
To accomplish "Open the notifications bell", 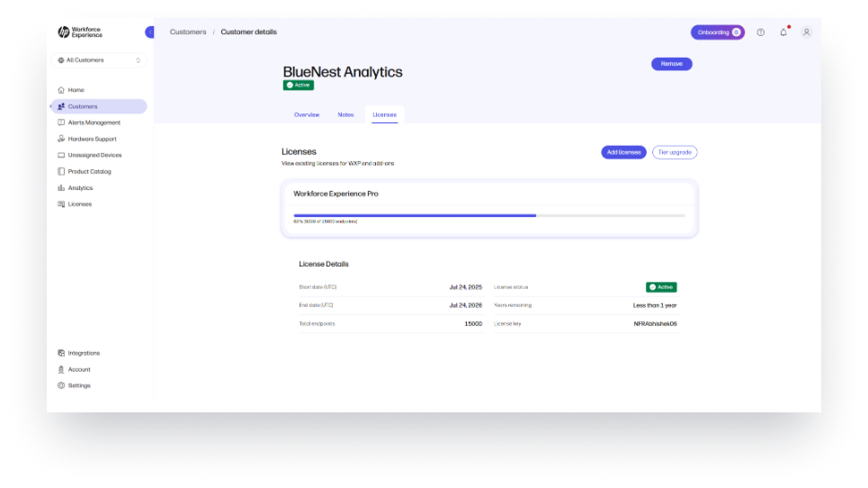I will point(783,32).
